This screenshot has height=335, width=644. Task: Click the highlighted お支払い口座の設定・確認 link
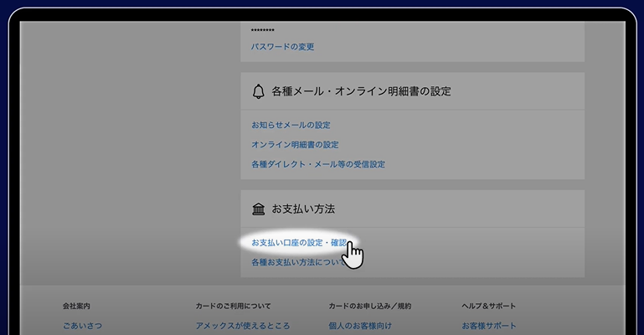tap(298, 242)
